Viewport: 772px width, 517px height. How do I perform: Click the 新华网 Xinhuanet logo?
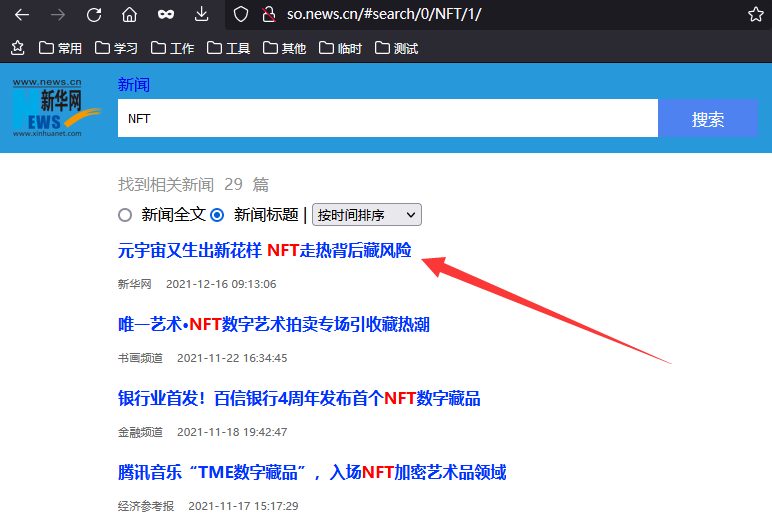point(57,107)
